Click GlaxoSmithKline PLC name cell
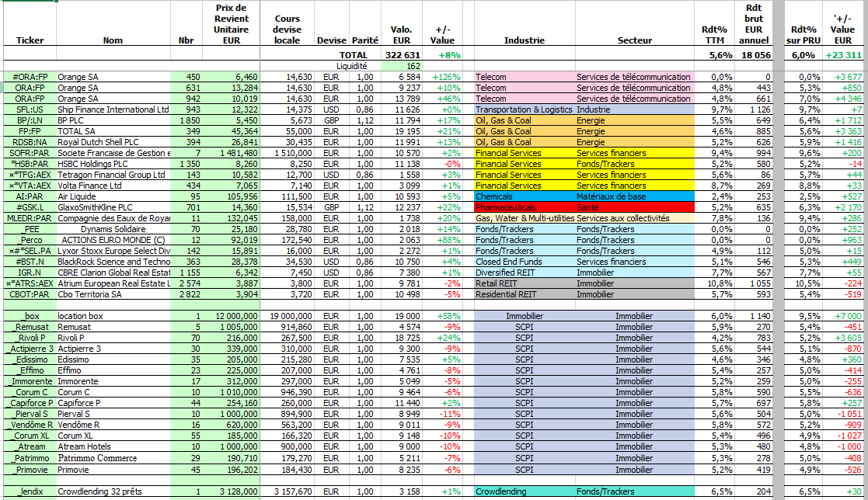 [x=113, y=207]
